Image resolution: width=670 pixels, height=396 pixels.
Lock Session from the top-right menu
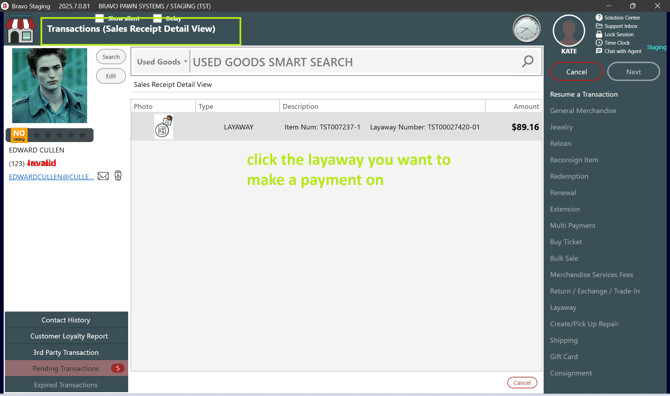(x=615, y=34)
